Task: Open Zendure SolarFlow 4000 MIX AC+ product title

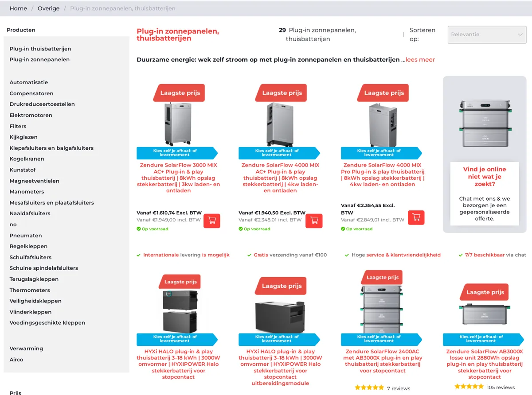Action: point(281,178)
